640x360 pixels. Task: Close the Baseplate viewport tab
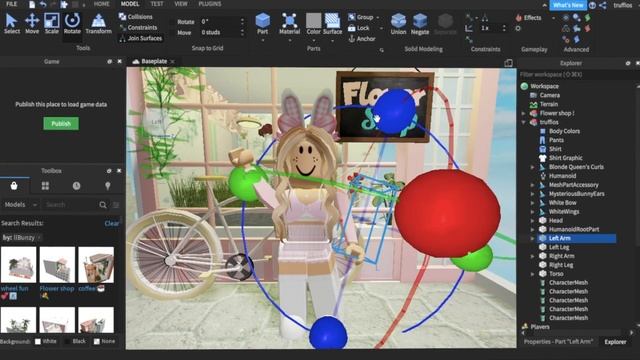[x=173, y=62]
